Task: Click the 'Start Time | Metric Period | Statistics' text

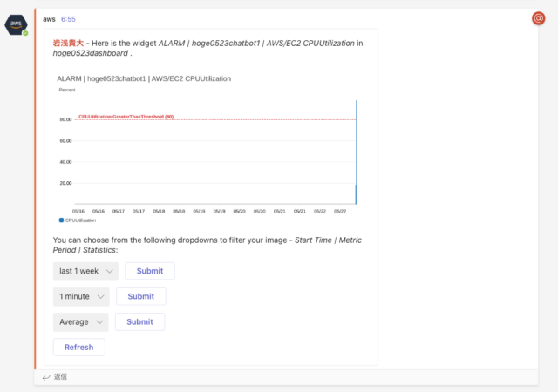Action: [x=208, y=245]
